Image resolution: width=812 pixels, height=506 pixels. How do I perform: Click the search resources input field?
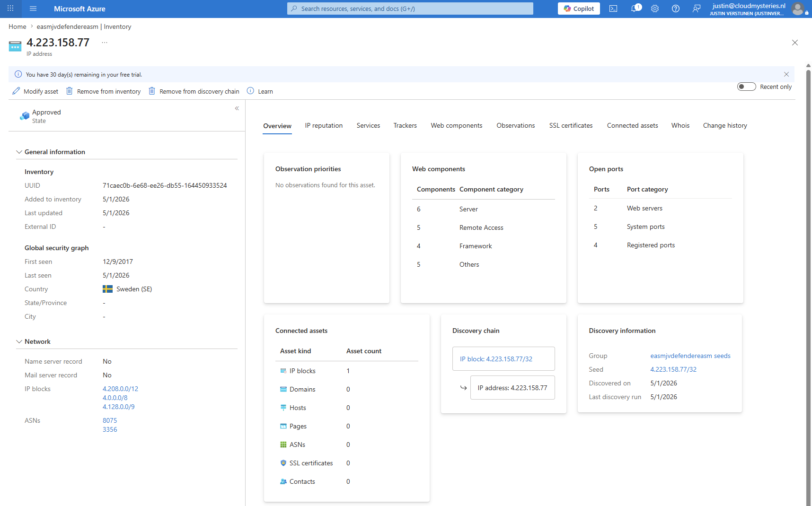pyautogui.click(x=410, y=9)
